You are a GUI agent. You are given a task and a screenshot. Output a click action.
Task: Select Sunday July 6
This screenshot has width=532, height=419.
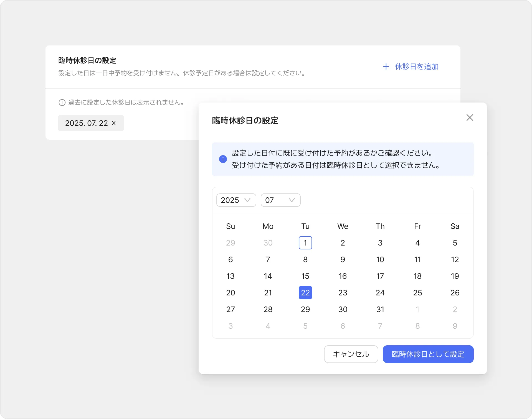[x=230, y=259]
